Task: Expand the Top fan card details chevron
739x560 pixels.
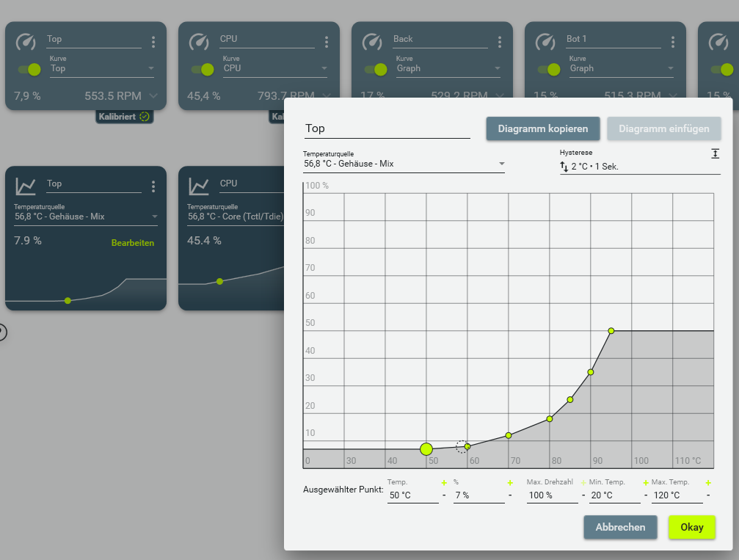Action: coord(153,95)
